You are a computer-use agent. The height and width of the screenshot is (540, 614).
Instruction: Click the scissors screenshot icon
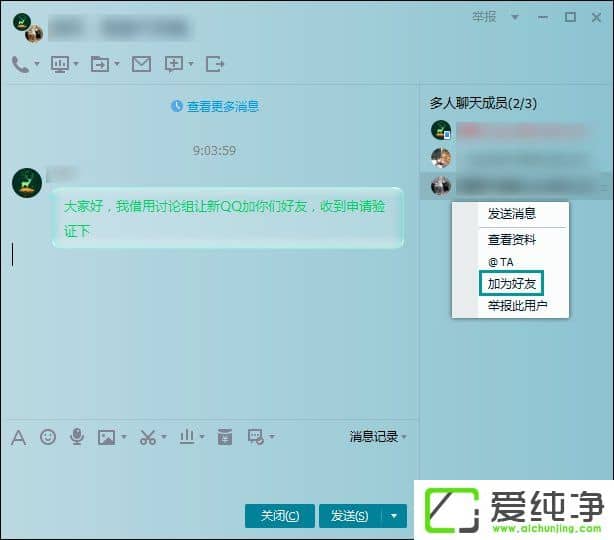pyautogui.click(x=147, y=437)
